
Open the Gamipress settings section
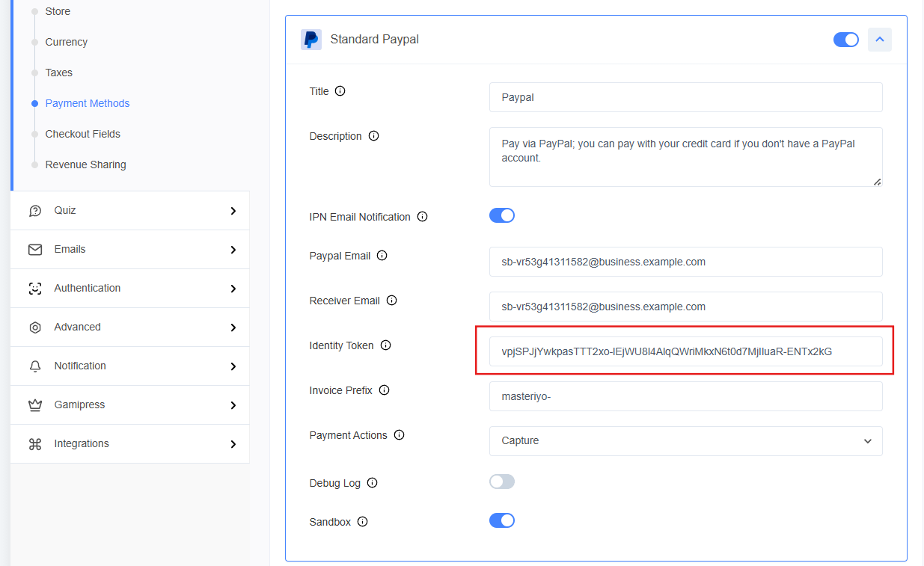click(x=130, y=405)
